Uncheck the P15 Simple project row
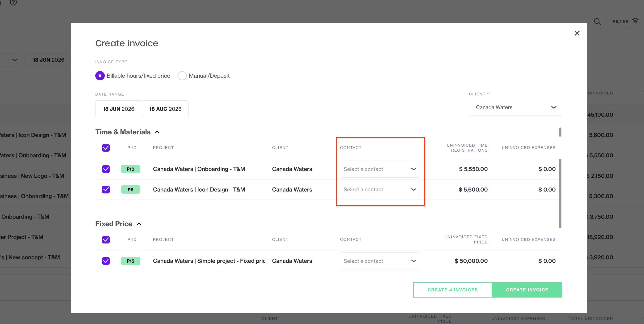 106,261
